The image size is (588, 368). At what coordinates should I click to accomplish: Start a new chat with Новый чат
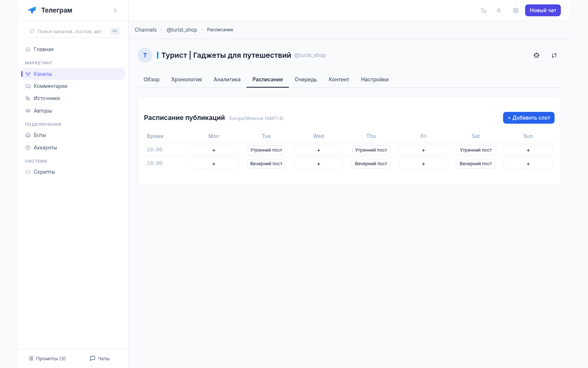[543, 10]
